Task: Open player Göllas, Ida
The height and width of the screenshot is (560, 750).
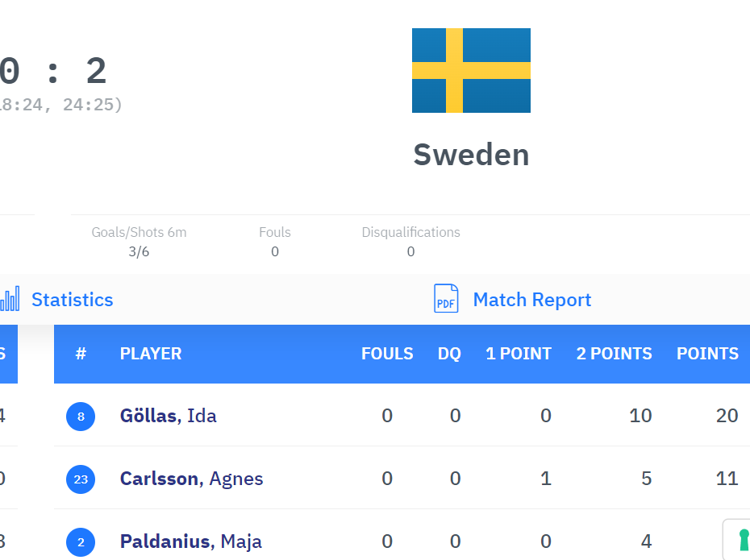Action: pyautogui.click(x=168, y=416)
